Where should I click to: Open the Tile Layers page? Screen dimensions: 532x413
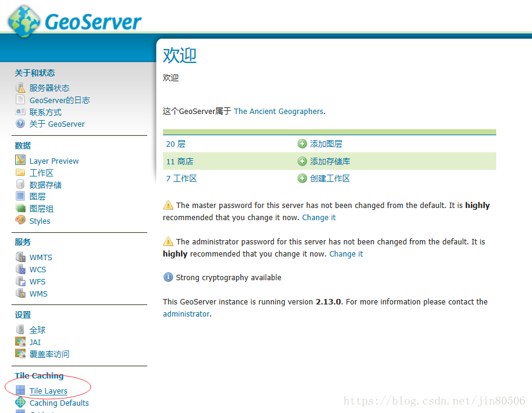(x=48, y=391)
